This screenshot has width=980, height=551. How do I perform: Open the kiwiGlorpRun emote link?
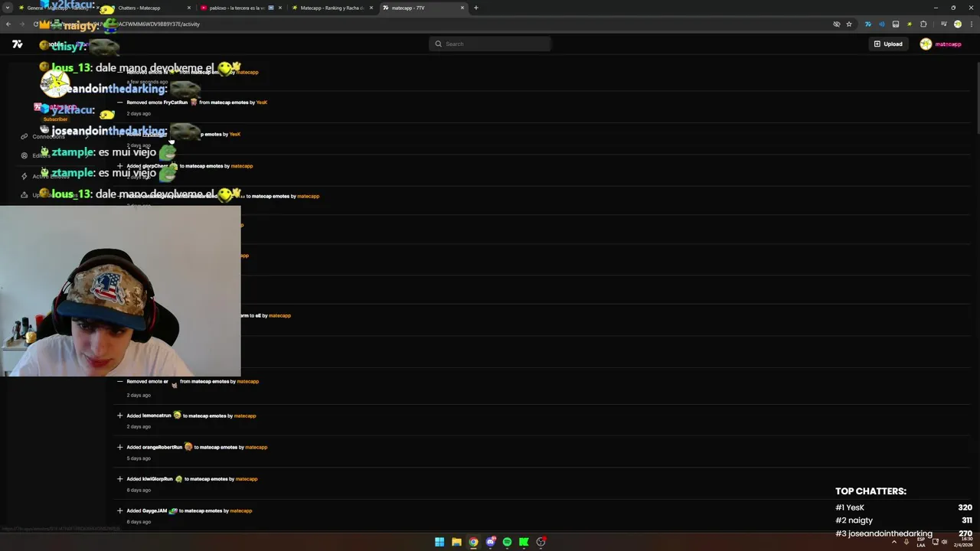tap(158, 479)
